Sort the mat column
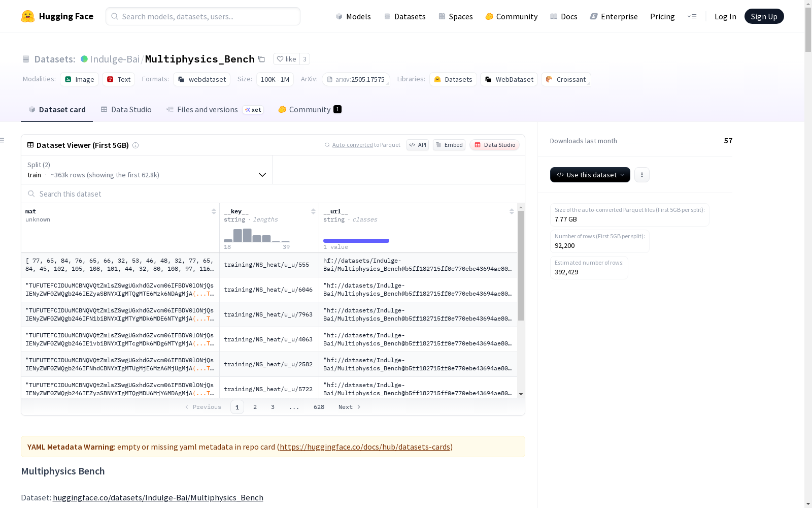This screenshot has width=812, height=508. [214, 211]
